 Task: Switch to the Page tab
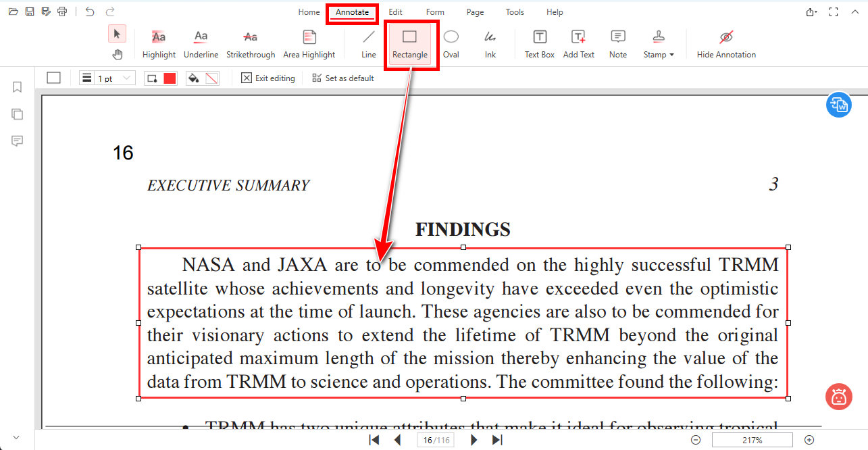(475, 12)
